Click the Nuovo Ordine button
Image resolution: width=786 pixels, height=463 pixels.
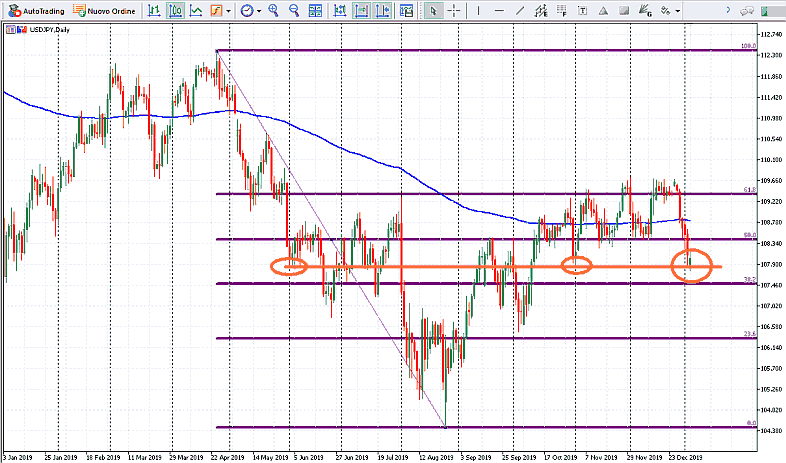tap(104, 10)
